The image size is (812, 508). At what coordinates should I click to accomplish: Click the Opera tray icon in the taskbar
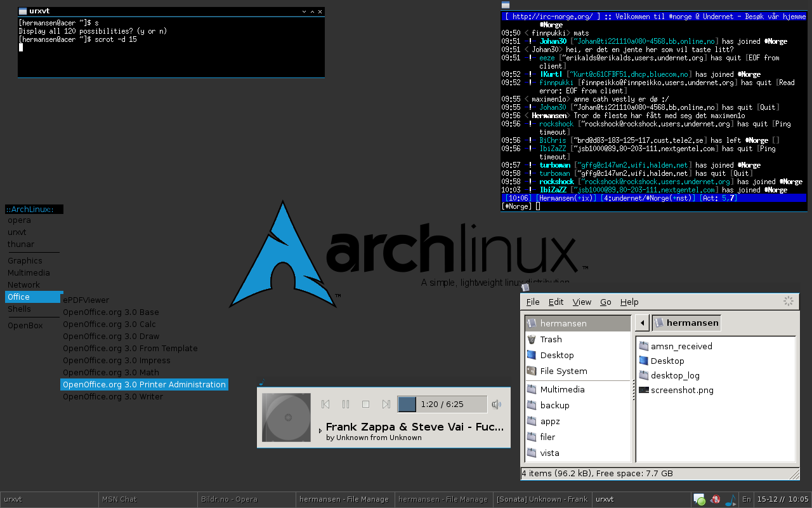(716, 500)
